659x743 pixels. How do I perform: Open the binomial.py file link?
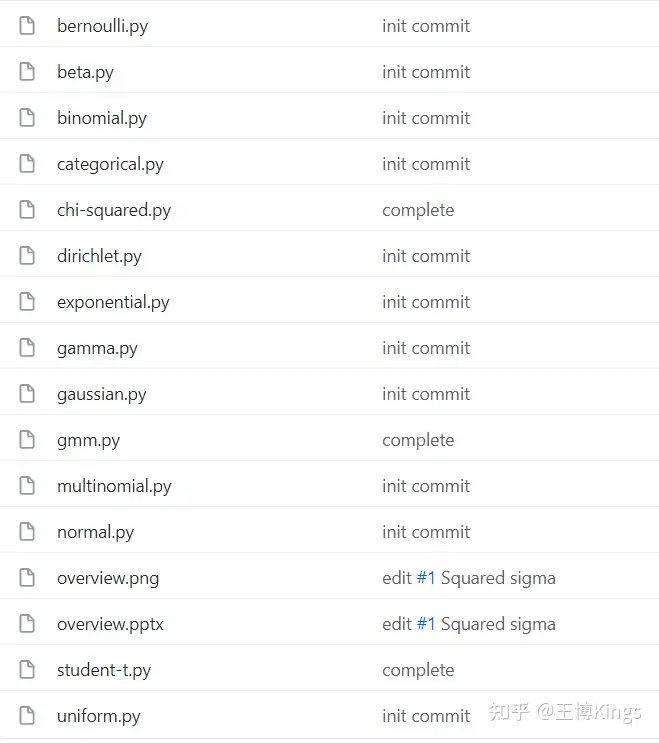tap(102, 118)
